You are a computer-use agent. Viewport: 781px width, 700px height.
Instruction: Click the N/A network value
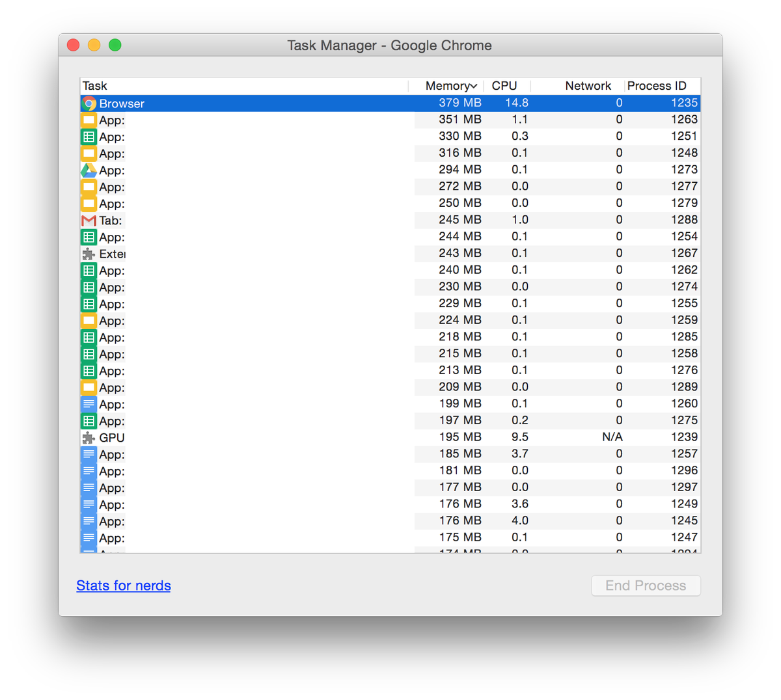612,437
